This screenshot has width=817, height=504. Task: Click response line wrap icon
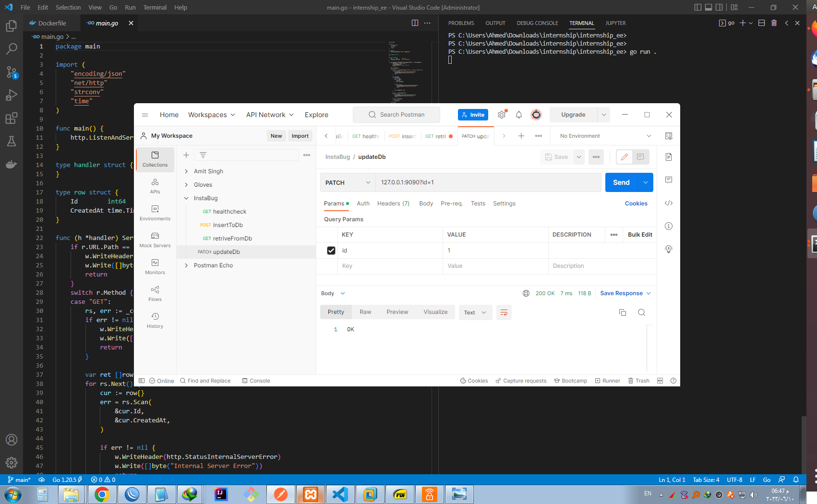pos(504,312)
